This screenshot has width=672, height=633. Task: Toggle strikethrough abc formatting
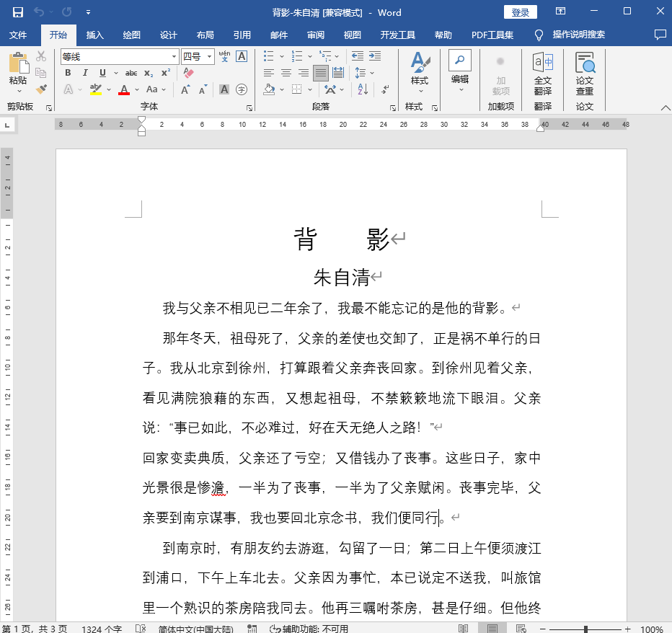point(131,74)
